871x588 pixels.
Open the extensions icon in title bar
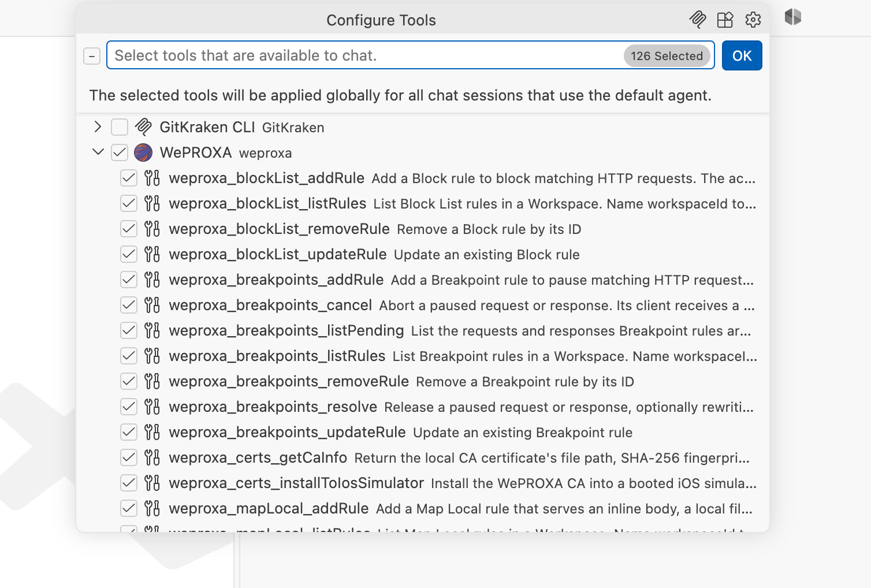[x=725, y=20]
